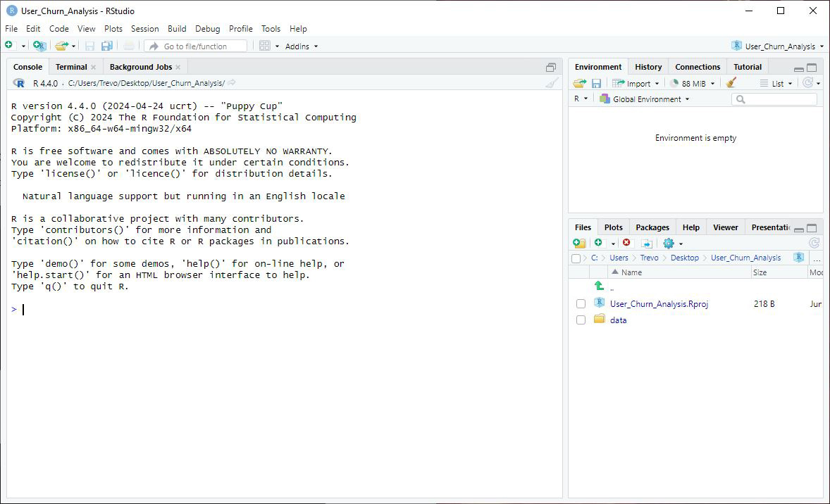The image size is (830, 504).
Task: Switch to the Terminal tab
Action: coord(71,67)
